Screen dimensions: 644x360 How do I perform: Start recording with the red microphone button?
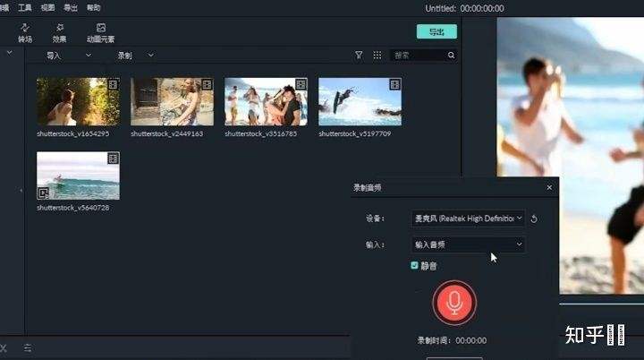pos(454,303)
